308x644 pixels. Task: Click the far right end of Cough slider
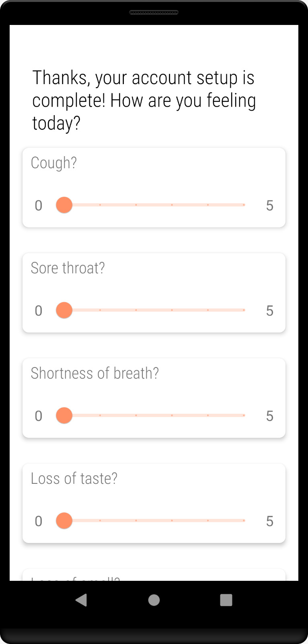pyautogui.click(x=244, y=205)
